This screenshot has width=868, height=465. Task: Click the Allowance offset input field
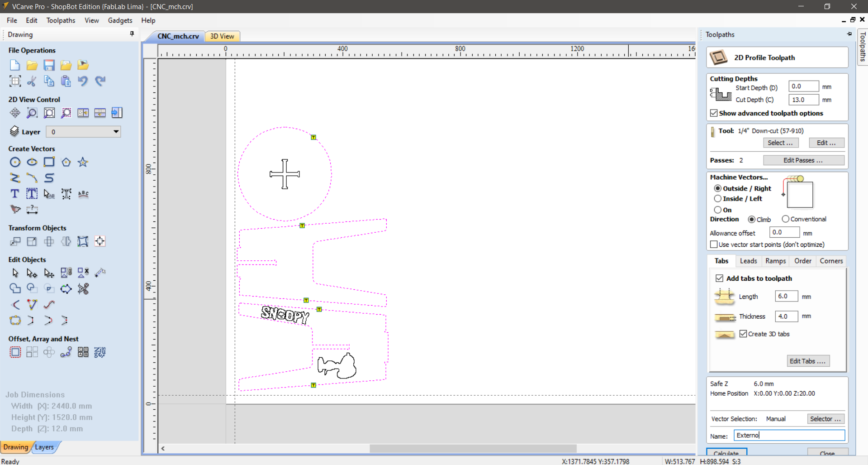[784, 232]
